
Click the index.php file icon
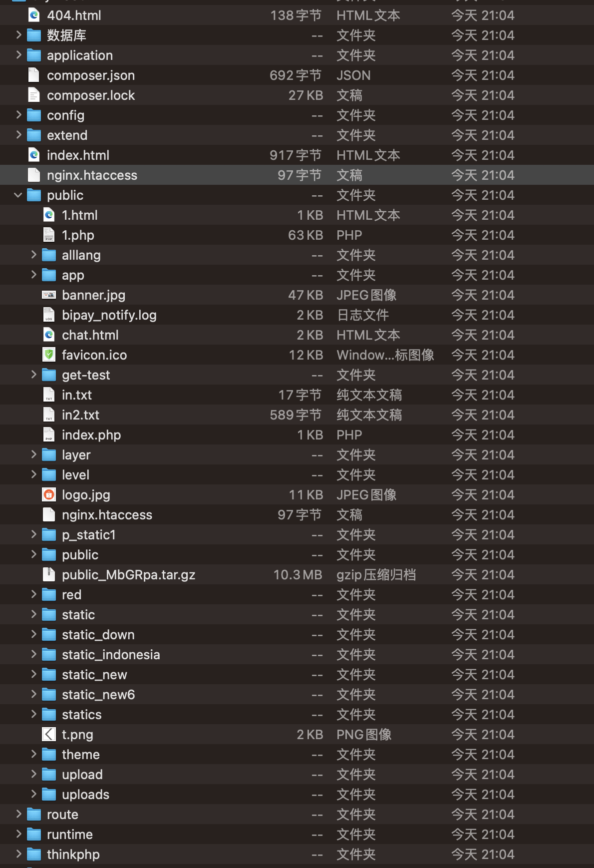tap(49, 435)
